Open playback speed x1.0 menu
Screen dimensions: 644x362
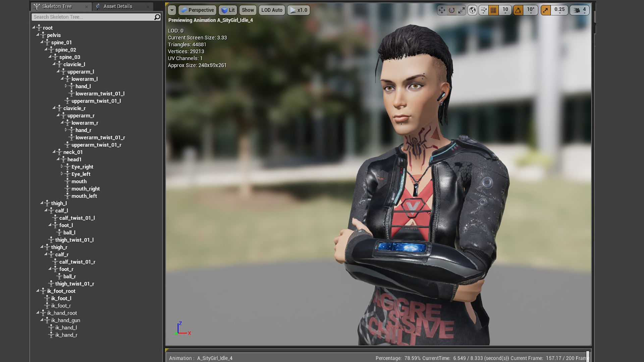299,10
